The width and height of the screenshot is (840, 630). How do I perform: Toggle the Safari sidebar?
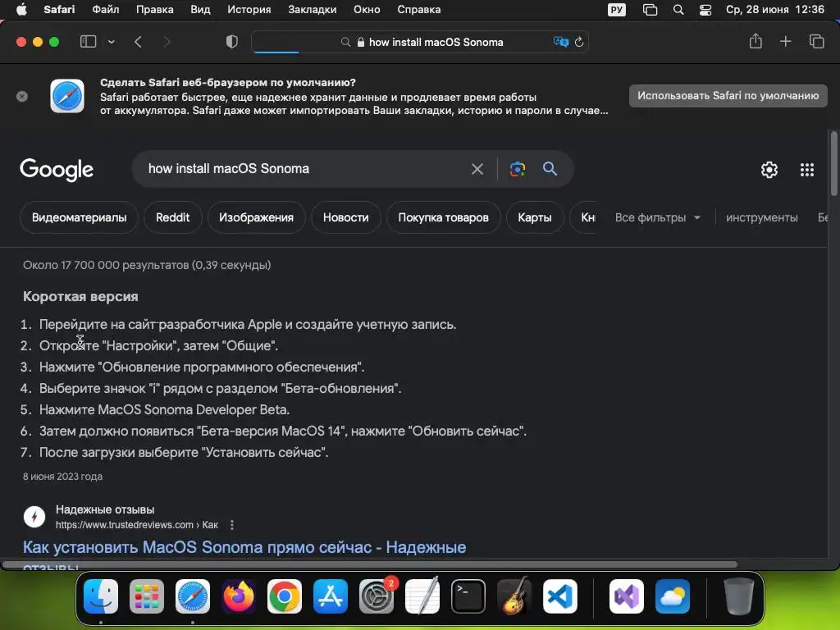click(88, 42)
